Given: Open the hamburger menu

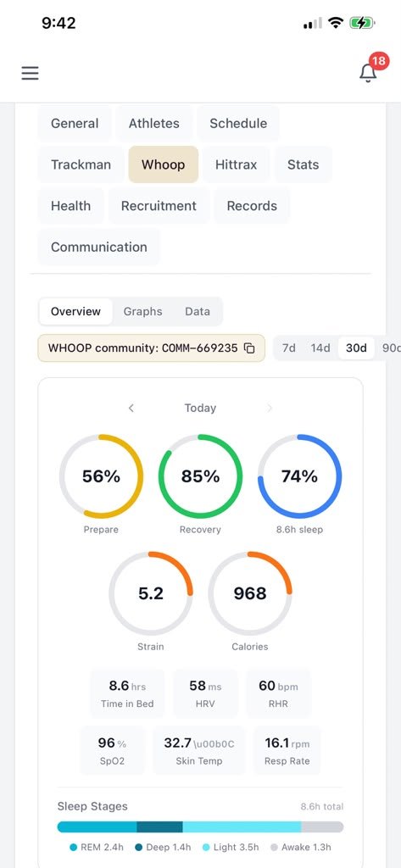Looking at the screenshot, I should [30, 73].
